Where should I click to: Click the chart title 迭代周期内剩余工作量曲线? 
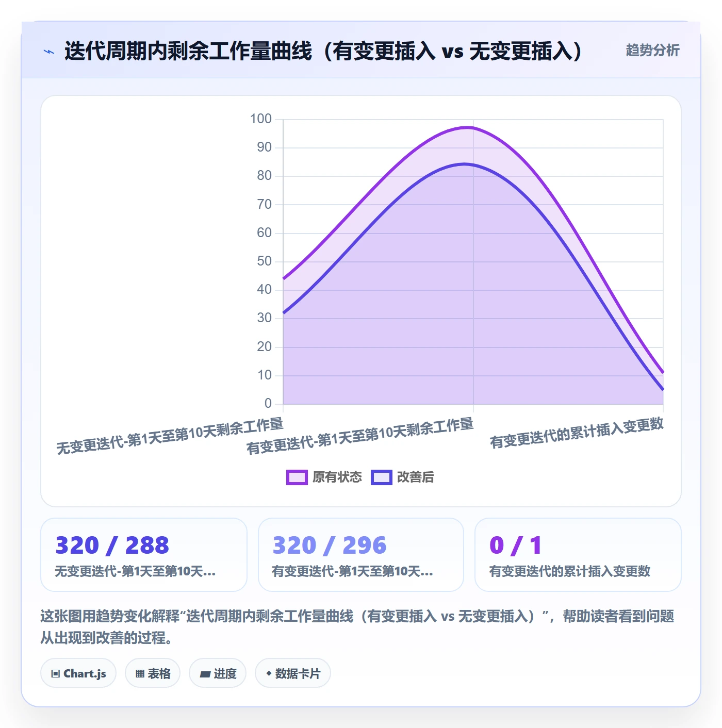[x=323, y=51]
